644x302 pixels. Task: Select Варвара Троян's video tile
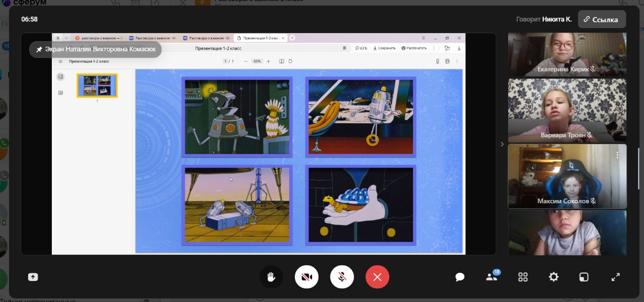click(567, 111)
